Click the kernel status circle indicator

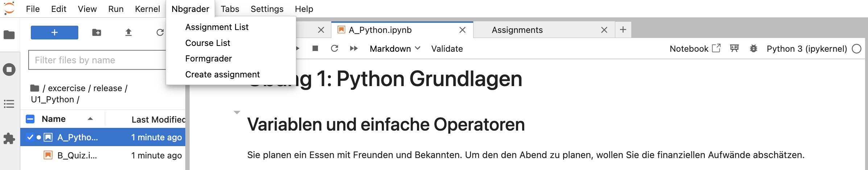click(x=856, y=49)
